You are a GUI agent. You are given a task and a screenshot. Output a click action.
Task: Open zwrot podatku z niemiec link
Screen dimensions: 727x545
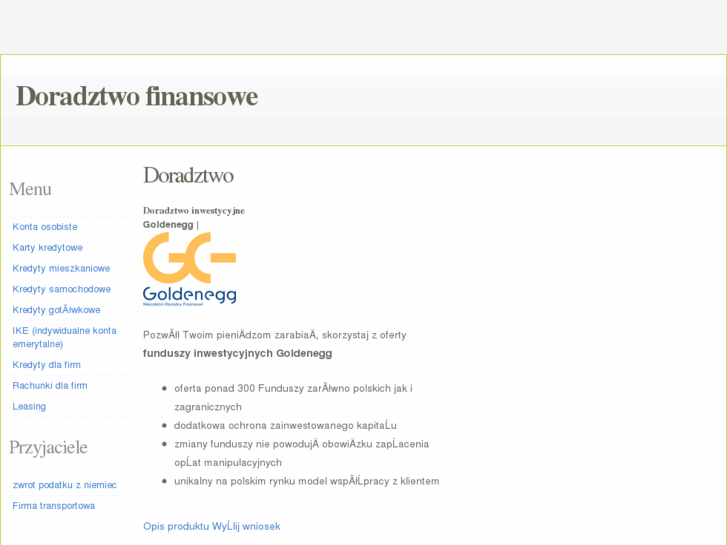pyautogui.click(x=64, y=485)
